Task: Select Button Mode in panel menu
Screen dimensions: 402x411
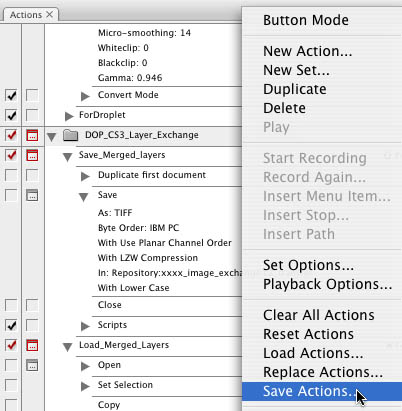Action: pyautogui.click(x=306, y=20)
